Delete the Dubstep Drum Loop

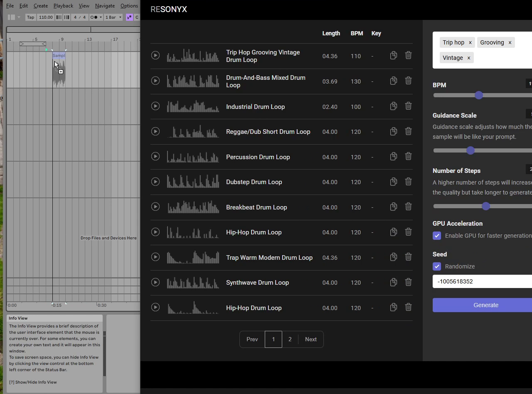pyautogui.click(x=408, y=182)
